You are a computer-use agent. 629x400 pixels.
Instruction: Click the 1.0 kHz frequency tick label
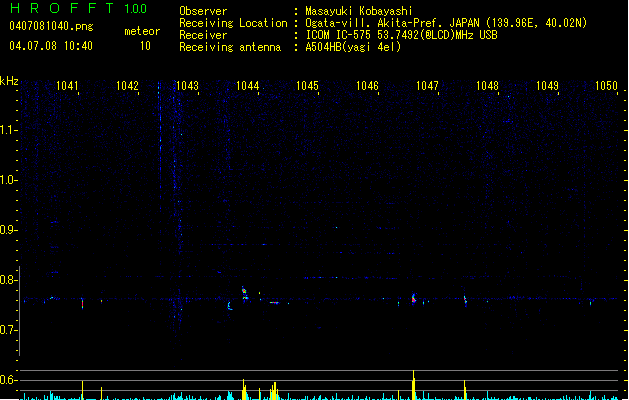8,180
